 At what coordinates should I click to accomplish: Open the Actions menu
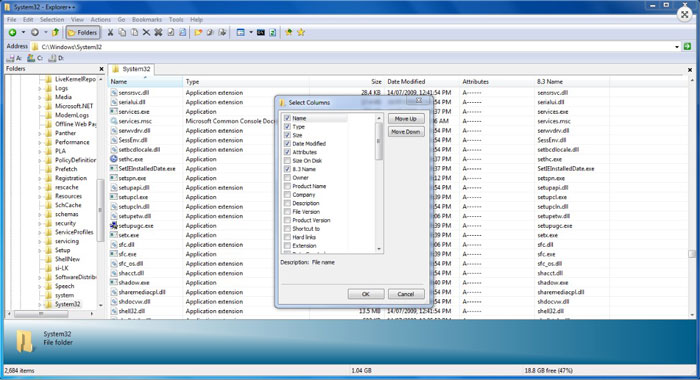pos(100,20)
